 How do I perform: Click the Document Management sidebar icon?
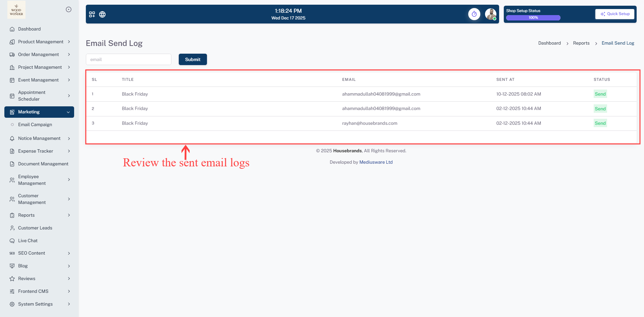click(x=12, y=164)
